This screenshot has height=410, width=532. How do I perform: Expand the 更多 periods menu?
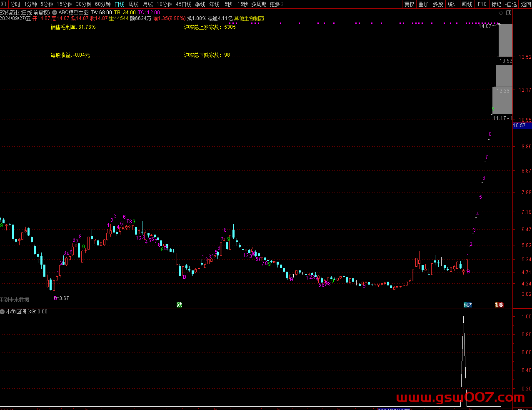click(277, 4)
